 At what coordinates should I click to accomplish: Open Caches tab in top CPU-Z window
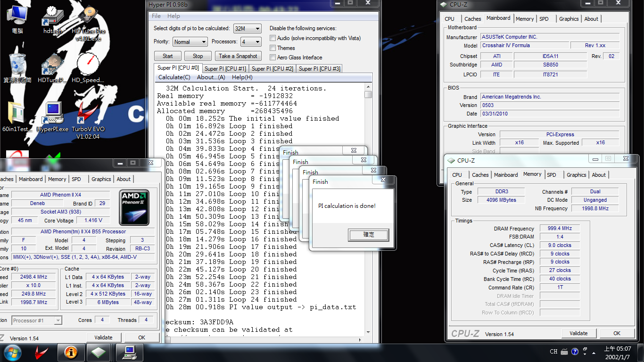473,19
